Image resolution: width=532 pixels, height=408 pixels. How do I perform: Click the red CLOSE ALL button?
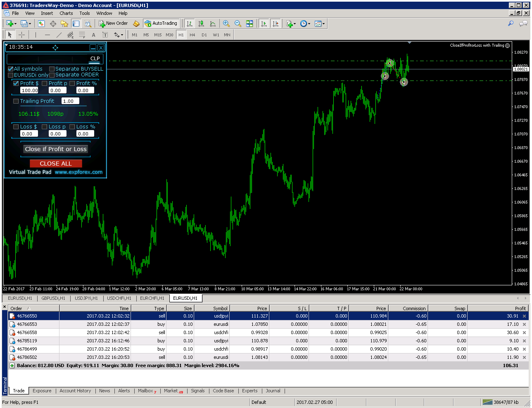(x=56, y=164)
